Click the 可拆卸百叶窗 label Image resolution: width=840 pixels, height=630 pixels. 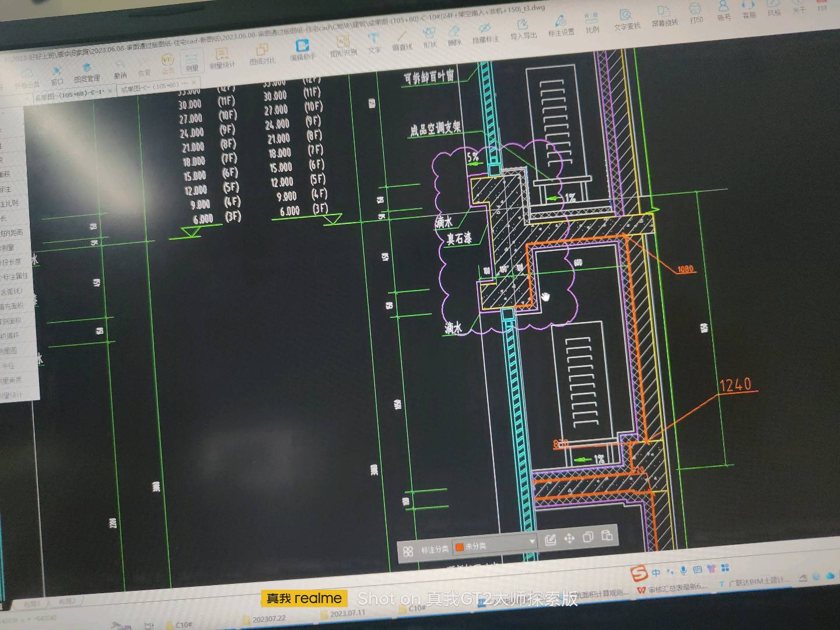pos(429,76)
